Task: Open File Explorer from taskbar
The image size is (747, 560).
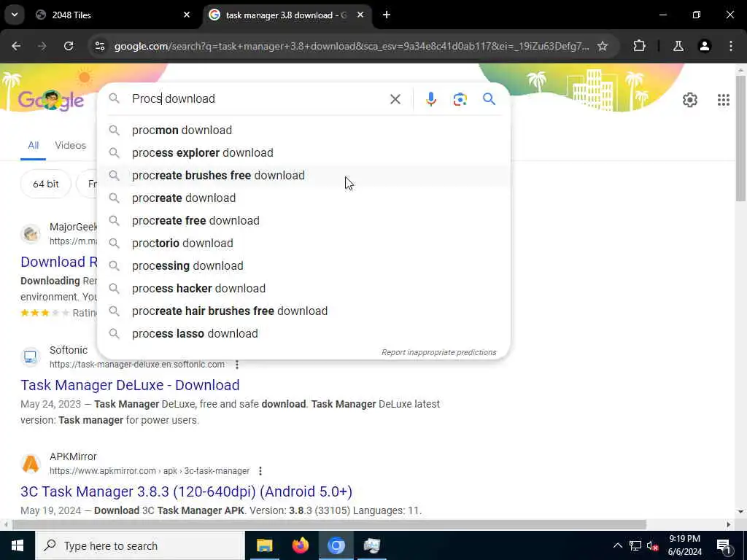Action: coord(264,545)
